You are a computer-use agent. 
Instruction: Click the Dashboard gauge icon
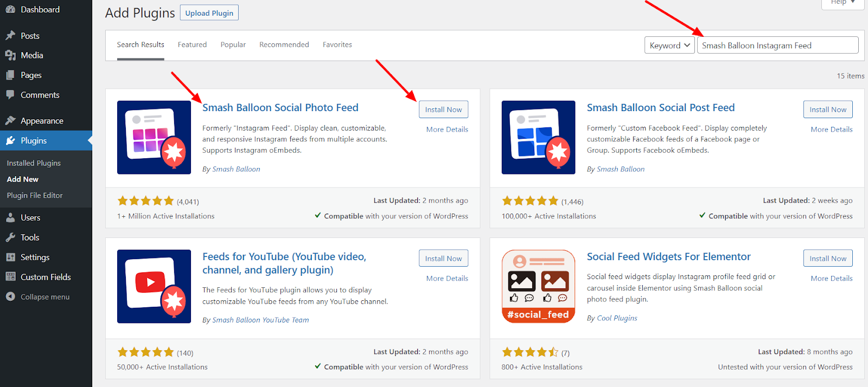point(10,9)
